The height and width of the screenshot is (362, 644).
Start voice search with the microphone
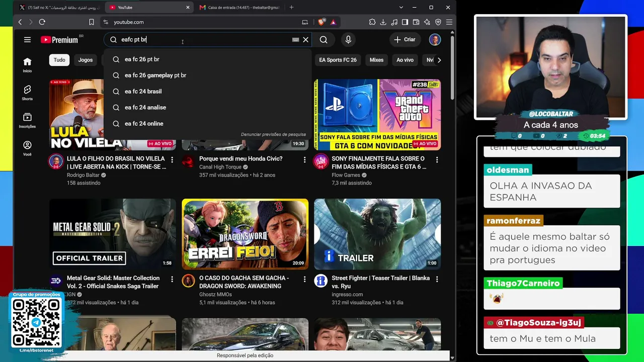coord(348,40)
